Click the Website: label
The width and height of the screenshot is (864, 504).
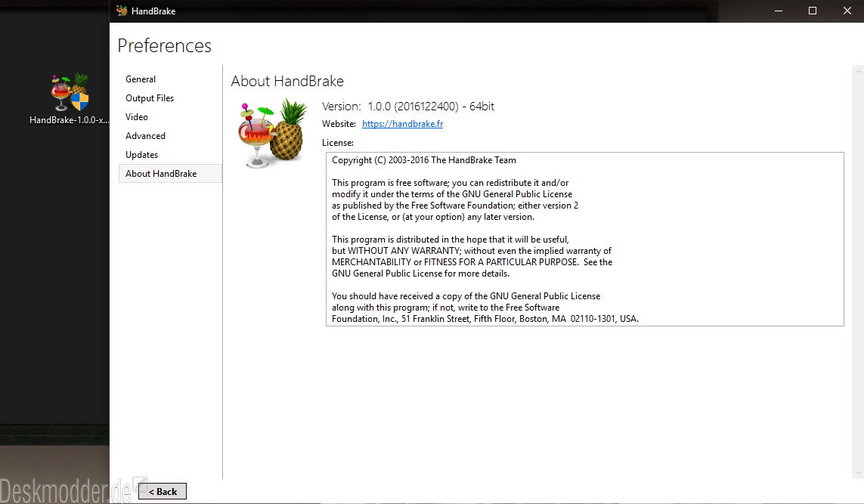point(339,124)
